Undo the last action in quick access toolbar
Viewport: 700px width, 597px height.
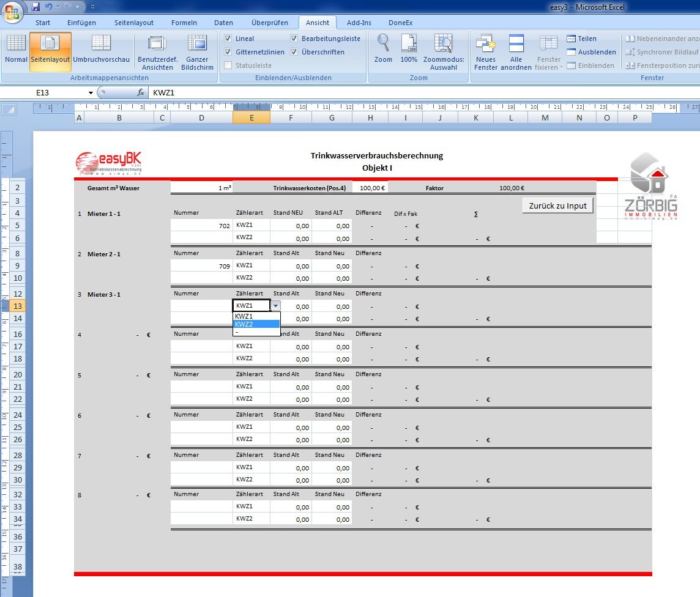click(x=49, y=7)
